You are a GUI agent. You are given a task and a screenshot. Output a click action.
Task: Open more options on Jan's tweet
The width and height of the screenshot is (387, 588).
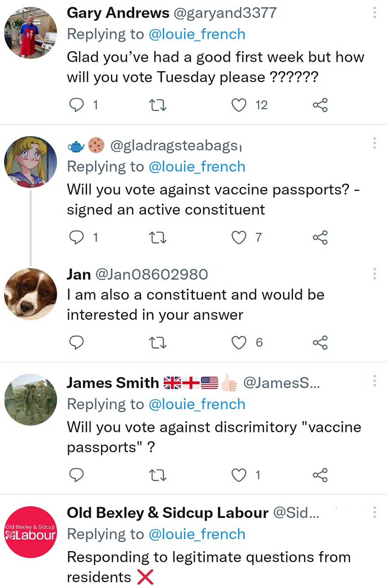coord(374,274)
